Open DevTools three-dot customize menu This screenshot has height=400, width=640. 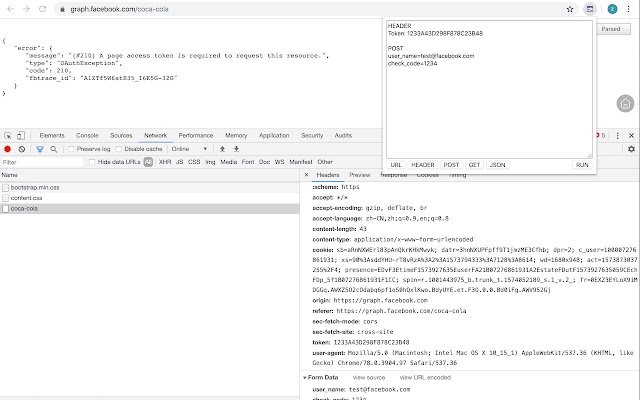pos(618,136)
